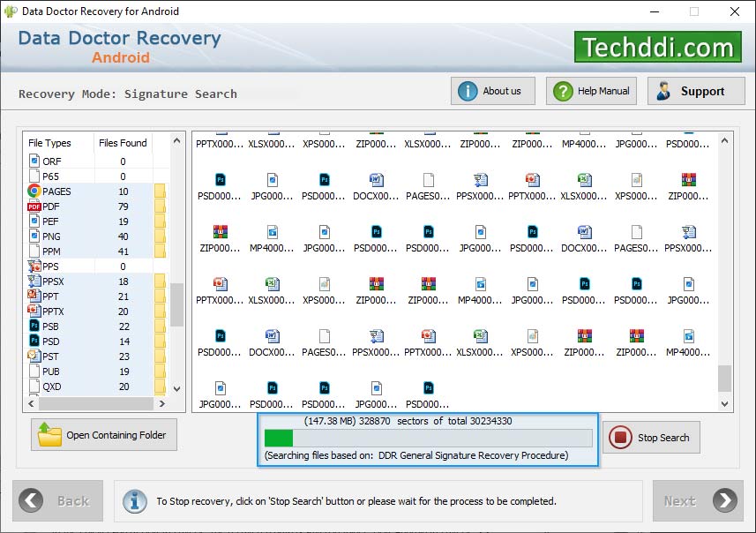
Task: Select the QXD file type icon
Action: tap(34, 386)
